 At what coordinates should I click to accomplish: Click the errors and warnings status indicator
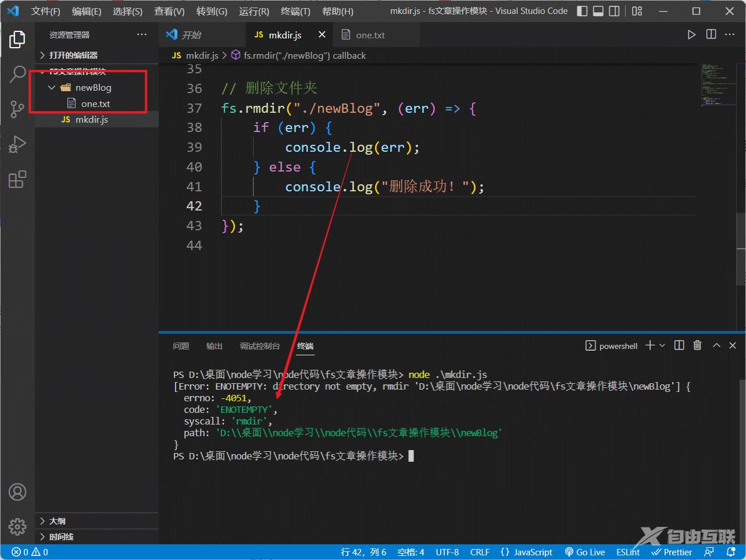point(30,552)
